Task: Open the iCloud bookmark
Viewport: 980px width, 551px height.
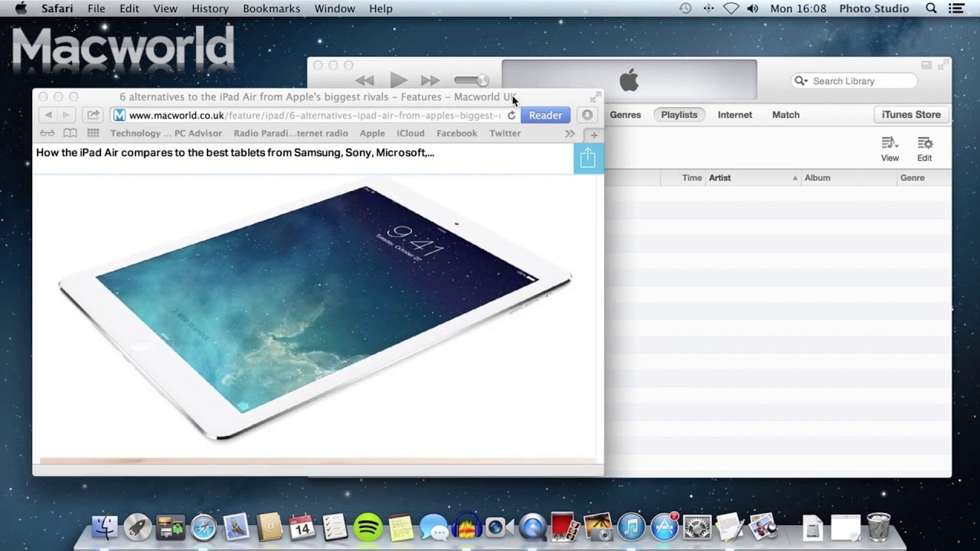Action: [x=410, y=133]
